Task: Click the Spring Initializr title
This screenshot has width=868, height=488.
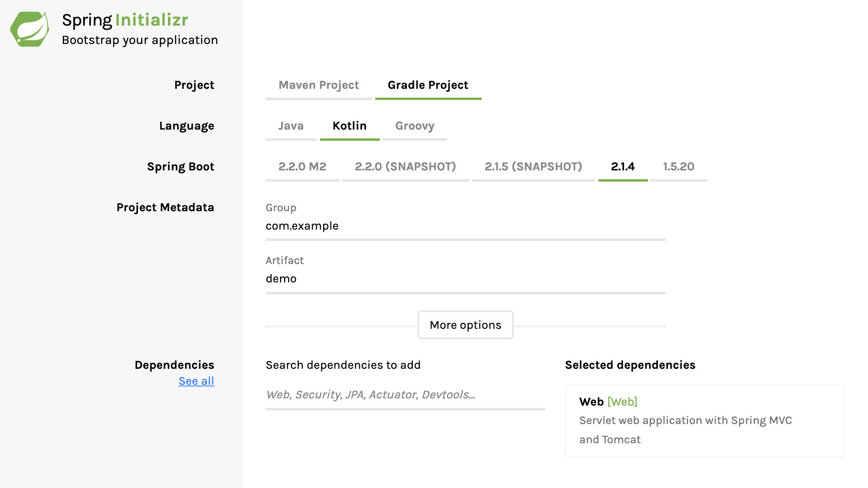Action: coord(125,20)
